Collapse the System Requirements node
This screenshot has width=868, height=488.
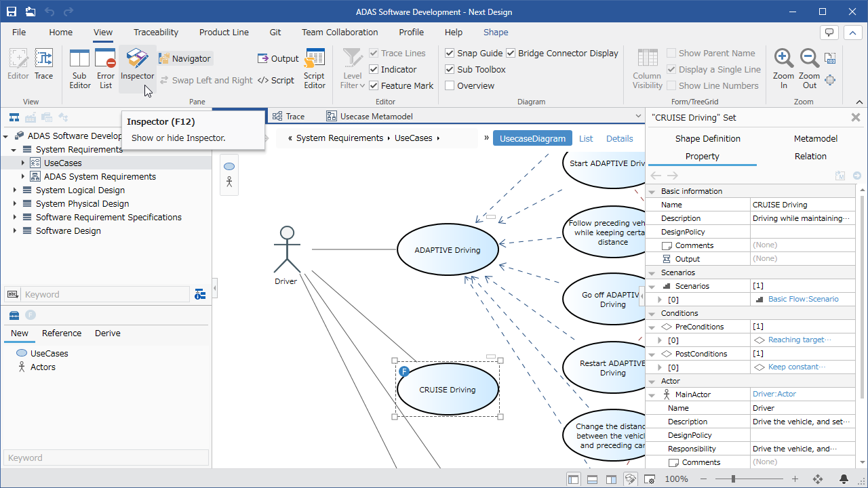click(x=14, y=150)
